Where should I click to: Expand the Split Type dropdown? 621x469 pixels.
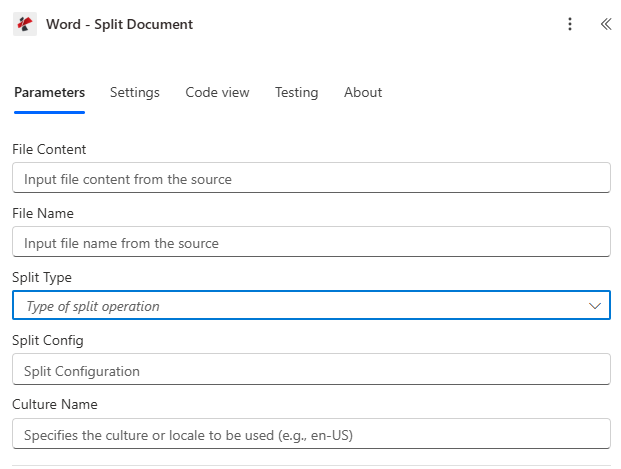(x=311, y=305)
